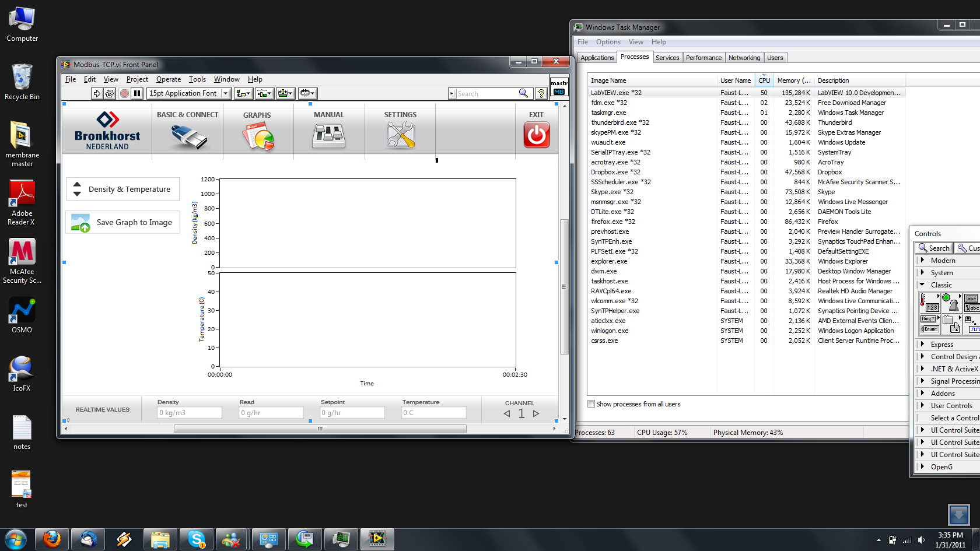Screen dimensions: 980x551
Task: Open the Skype icon on the taskbar
Action: pyautogui.click(x=197, y=539)
